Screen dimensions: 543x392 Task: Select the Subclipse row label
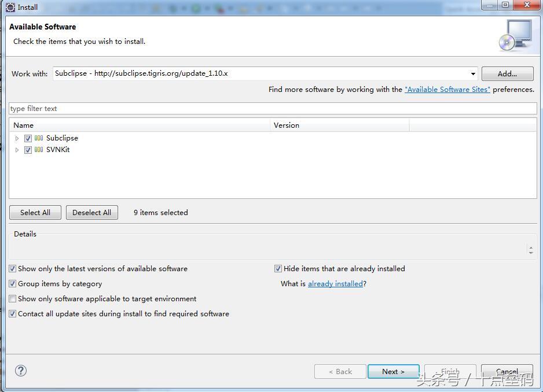(63, 138)
